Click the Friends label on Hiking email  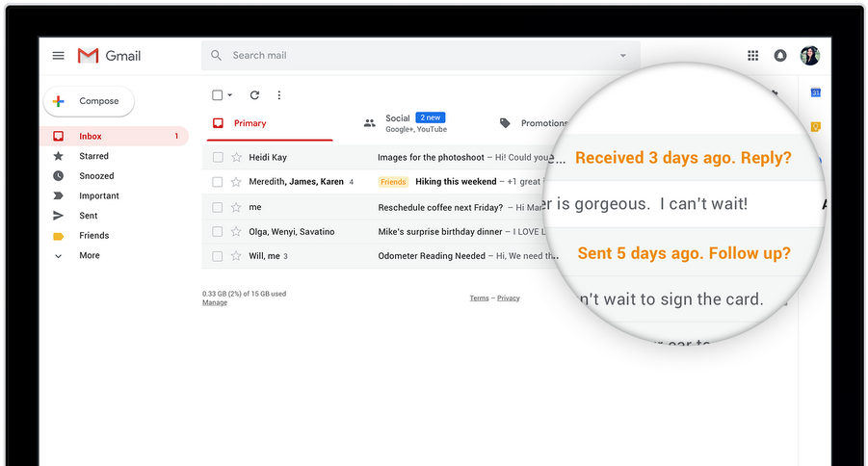click(393, 182)
